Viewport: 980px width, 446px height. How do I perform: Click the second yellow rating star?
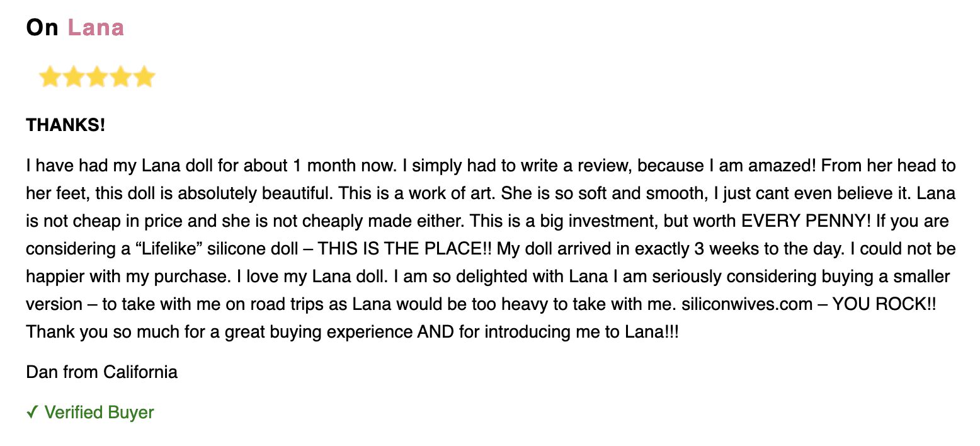pyautogui.click(x=74, y=77)
